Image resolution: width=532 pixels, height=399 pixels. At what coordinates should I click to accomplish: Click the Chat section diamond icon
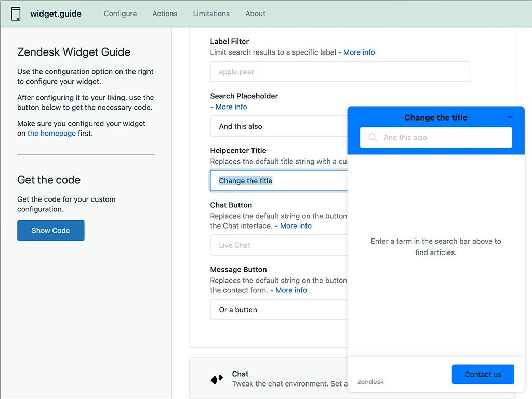tap(217, 379)
